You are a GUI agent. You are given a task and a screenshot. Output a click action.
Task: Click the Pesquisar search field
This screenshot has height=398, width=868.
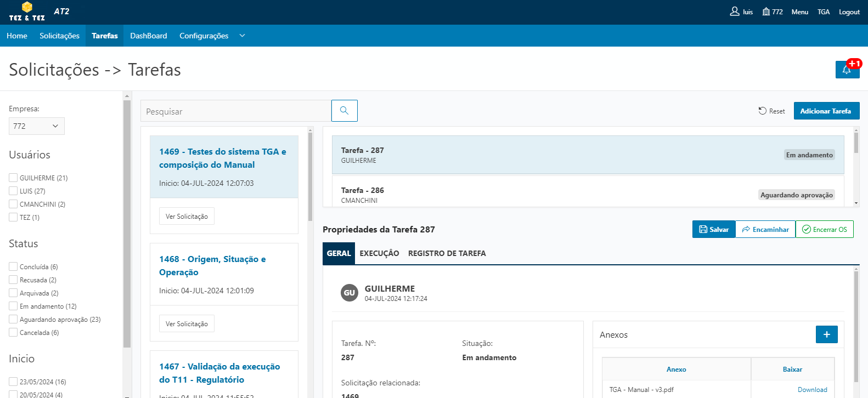tap(236, 111)
